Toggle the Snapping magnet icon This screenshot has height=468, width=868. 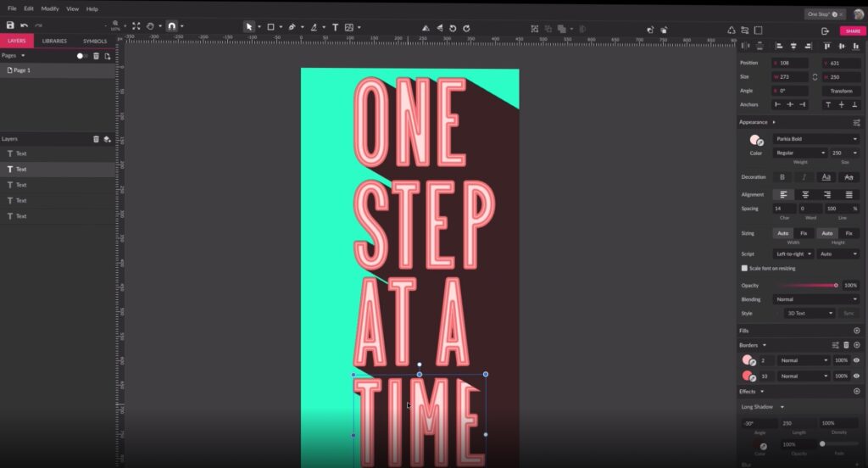click(x=171, y=26)
